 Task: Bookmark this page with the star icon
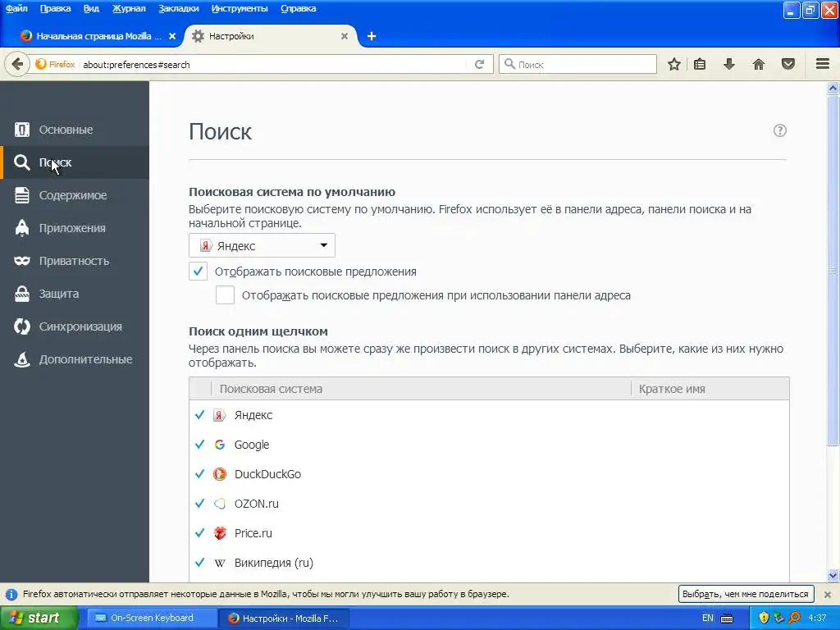pyautogui.click(x=674, y=64)
